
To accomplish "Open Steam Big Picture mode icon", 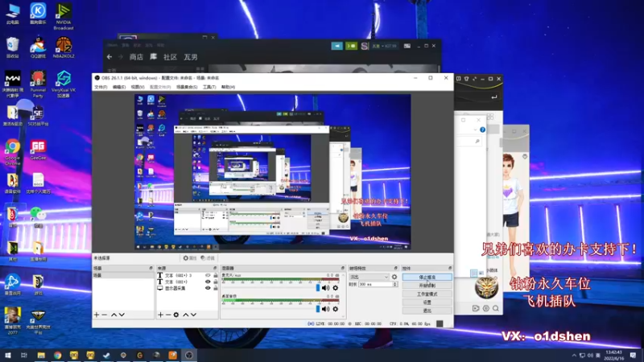I will point(407,46).
